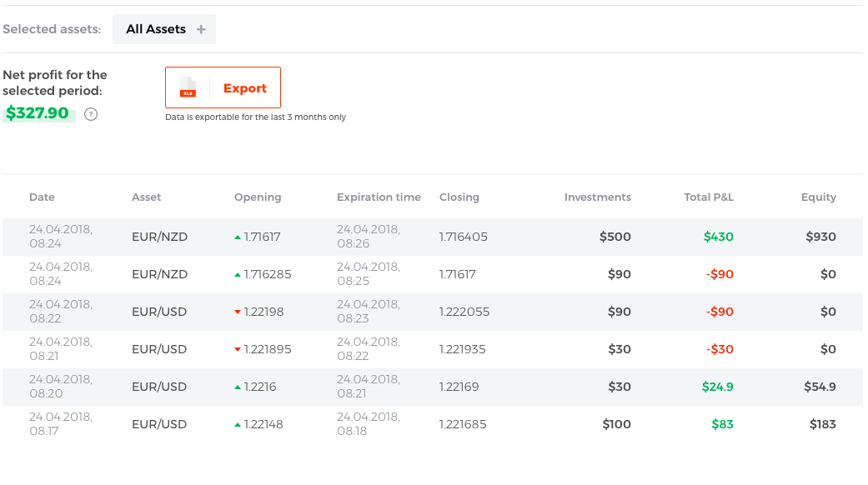Click the green up arrow beside 1.22148
Image resolution: width=868 pixels, height=485 pixels.
[x=238, y=425]
